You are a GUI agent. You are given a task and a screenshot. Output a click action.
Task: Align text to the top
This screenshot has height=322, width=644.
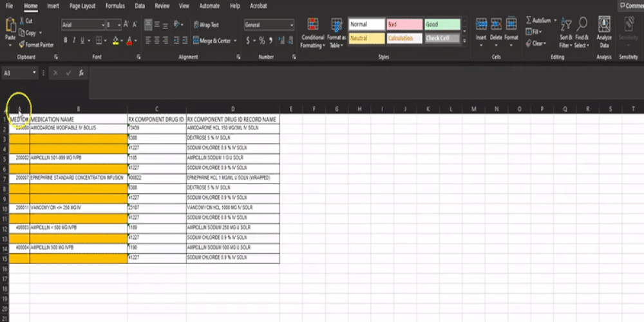(148, 24)
